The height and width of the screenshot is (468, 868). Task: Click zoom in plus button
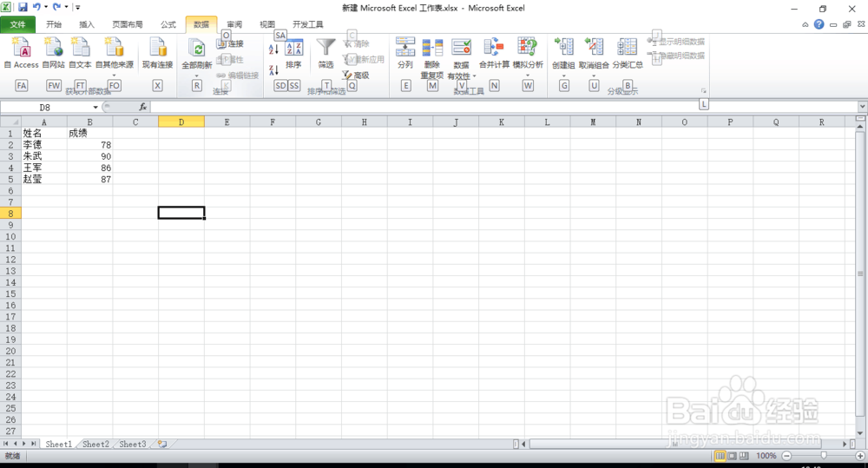pyautogui.click(x=859, y=456)
